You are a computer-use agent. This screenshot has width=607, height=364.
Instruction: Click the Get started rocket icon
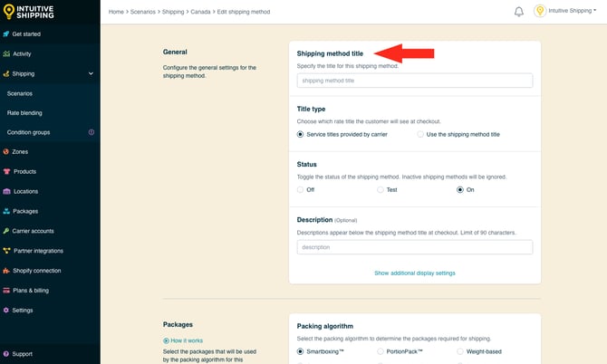(x=6, y=34)
